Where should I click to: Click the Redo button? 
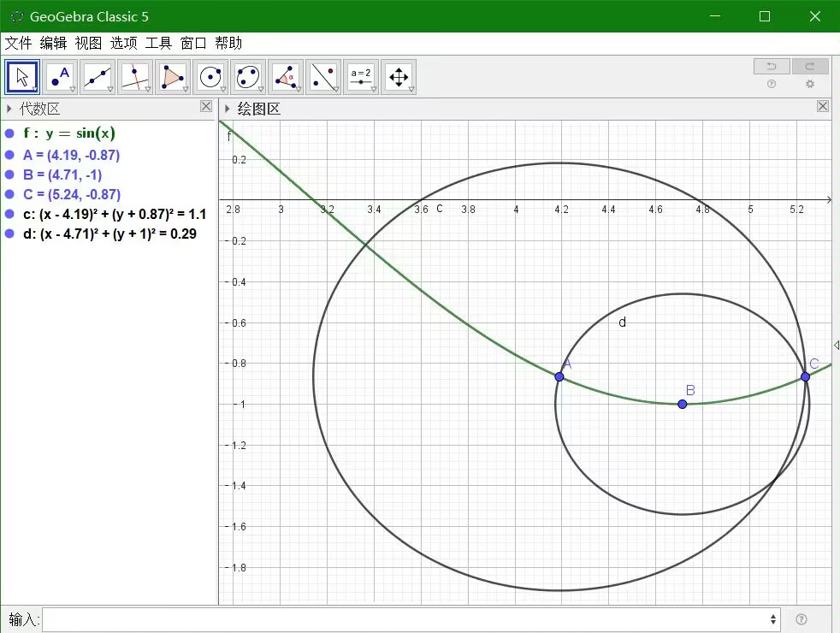(810, 67)
